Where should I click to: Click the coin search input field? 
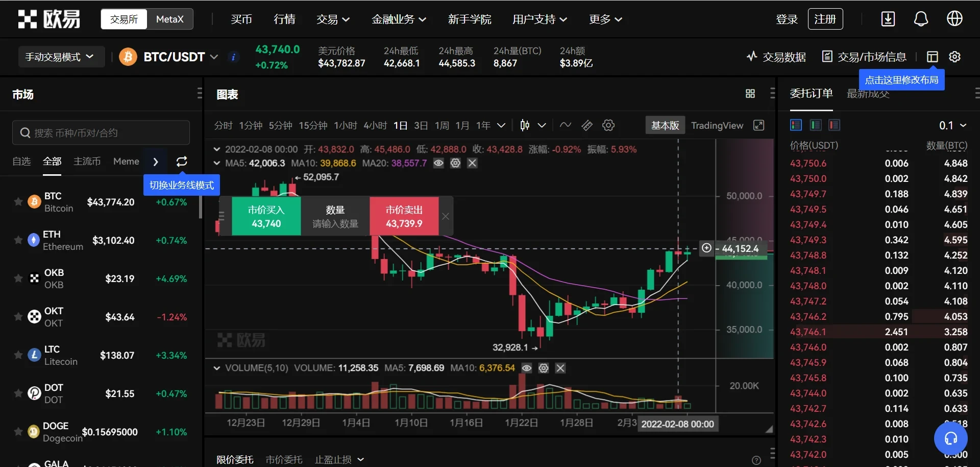(101, 133)
